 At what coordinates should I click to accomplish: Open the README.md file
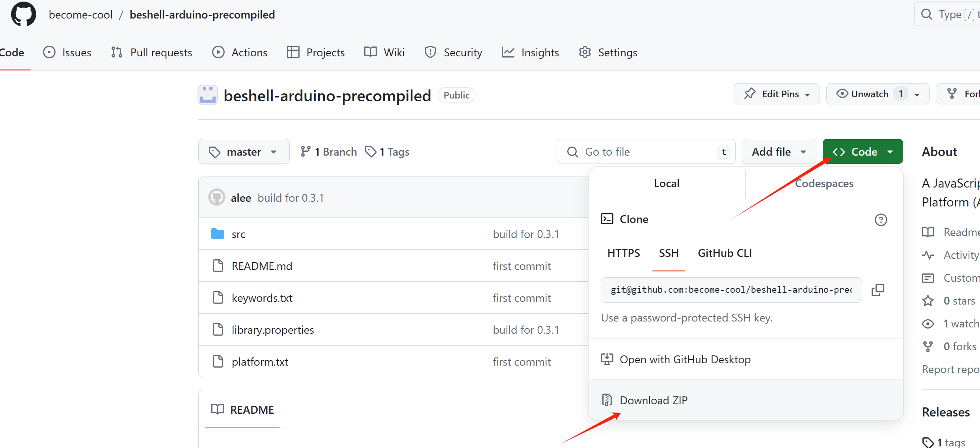262,266
